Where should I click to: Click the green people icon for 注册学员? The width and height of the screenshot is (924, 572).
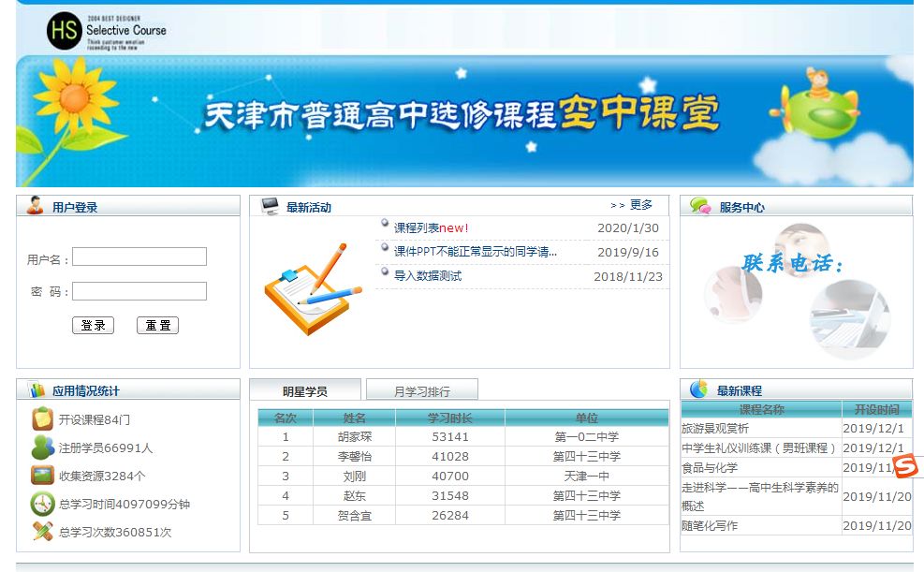pyautogui.click(x=42, y=447)
